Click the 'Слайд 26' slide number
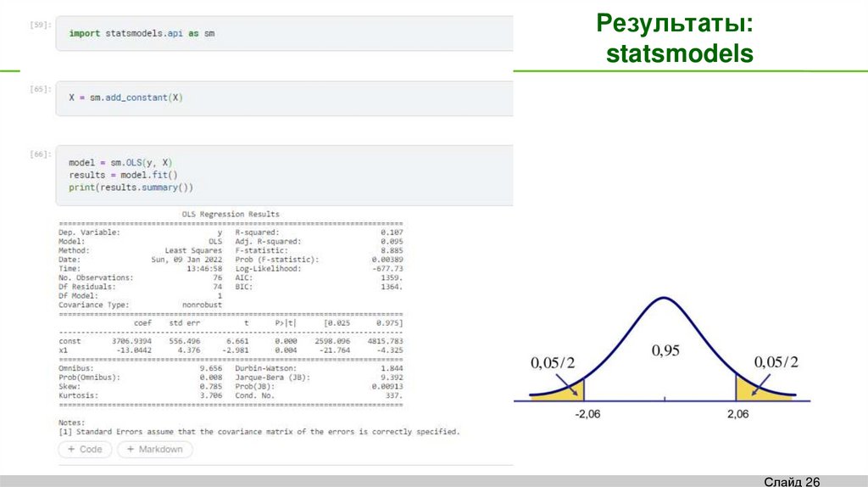This screenshot has width=868, height=487. coord(792,481)
